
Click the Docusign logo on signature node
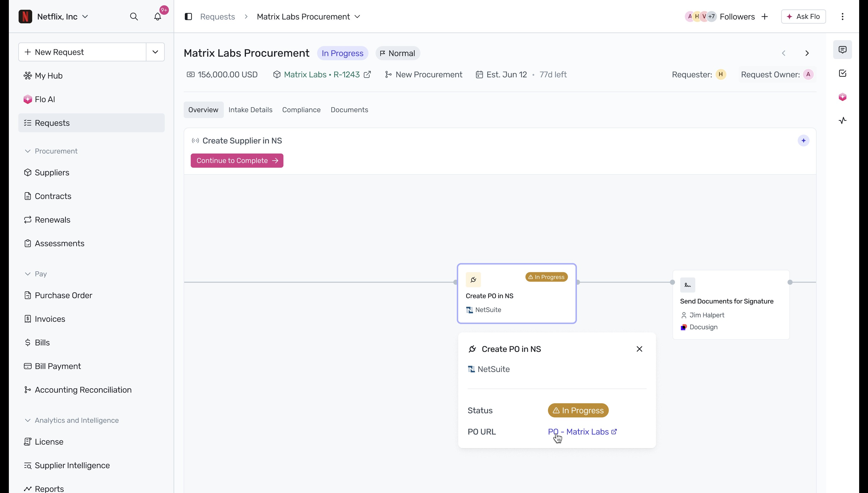(683, 327)
